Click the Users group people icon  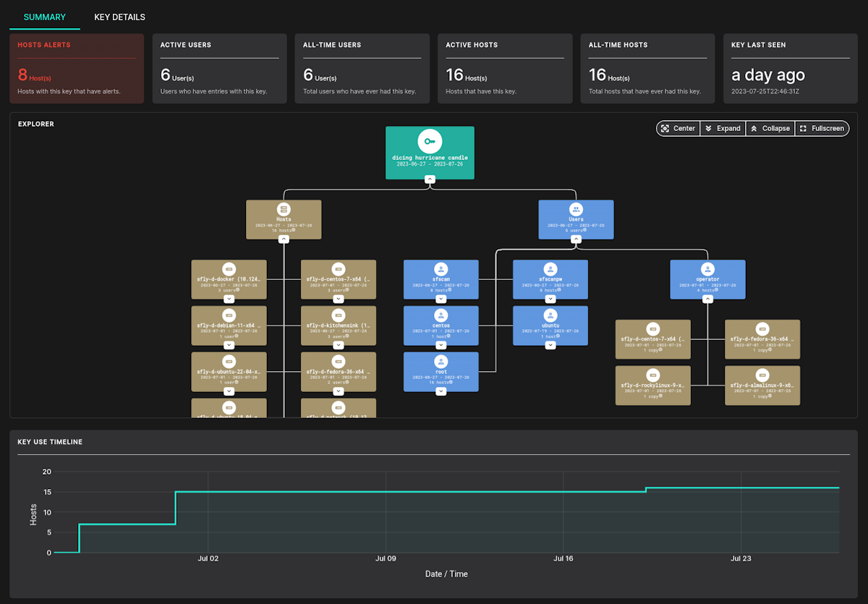coord(576,210)
